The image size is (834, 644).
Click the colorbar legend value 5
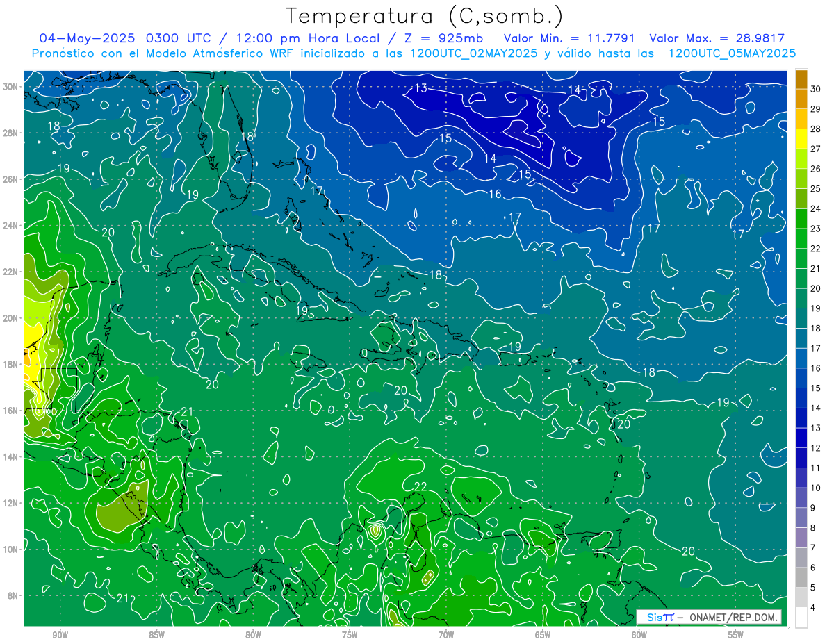[813, 588]
